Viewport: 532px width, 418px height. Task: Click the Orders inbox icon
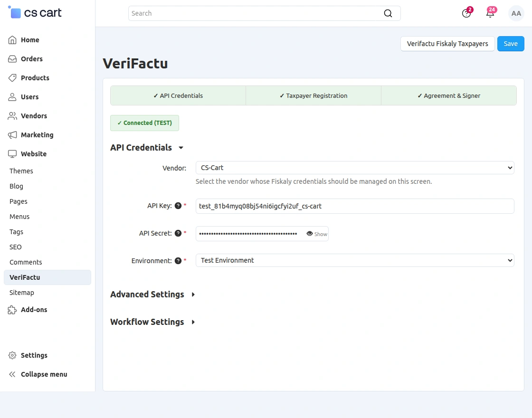coord(12,59)
